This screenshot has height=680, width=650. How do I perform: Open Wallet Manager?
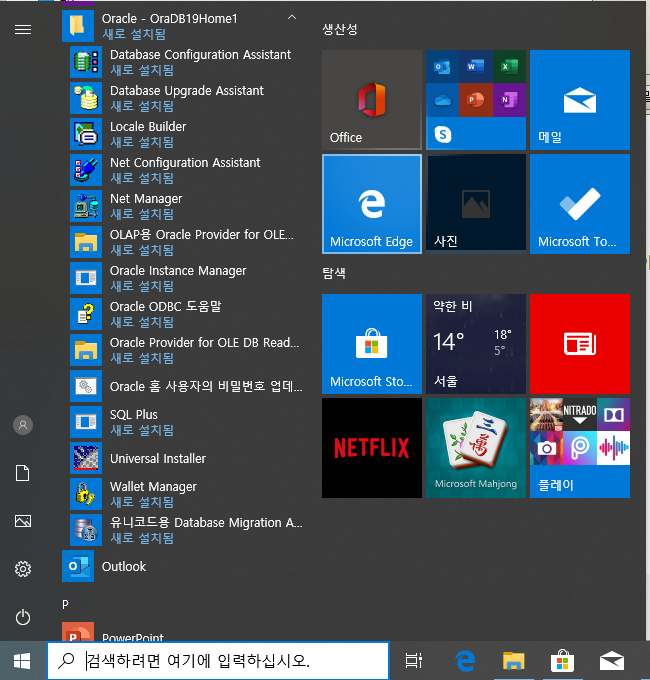[186, 494]
